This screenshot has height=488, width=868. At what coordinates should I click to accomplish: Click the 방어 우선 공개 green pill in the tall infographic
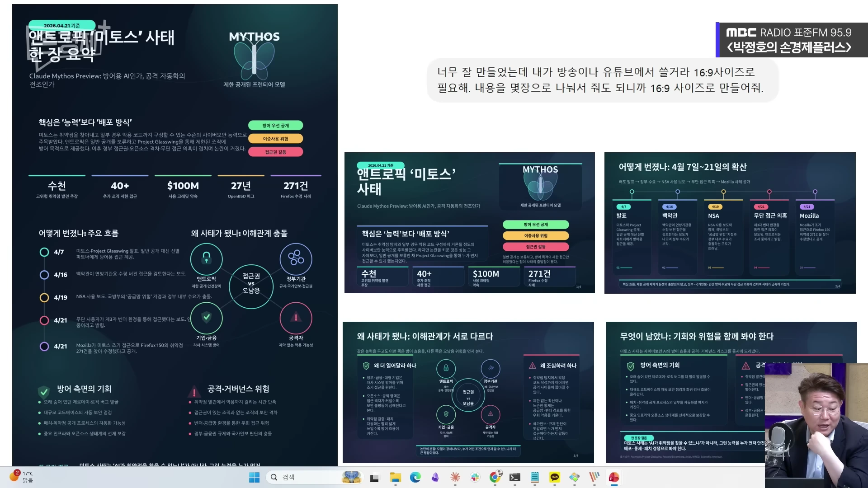click(x=275, y=126)
